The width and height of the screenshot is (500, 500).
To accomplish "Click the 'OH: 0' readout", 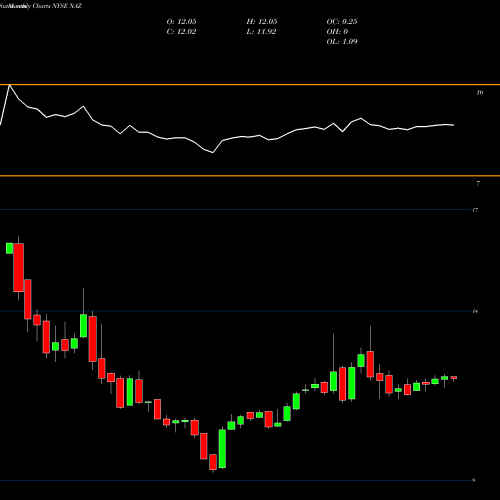I will (x=337, y=32).
